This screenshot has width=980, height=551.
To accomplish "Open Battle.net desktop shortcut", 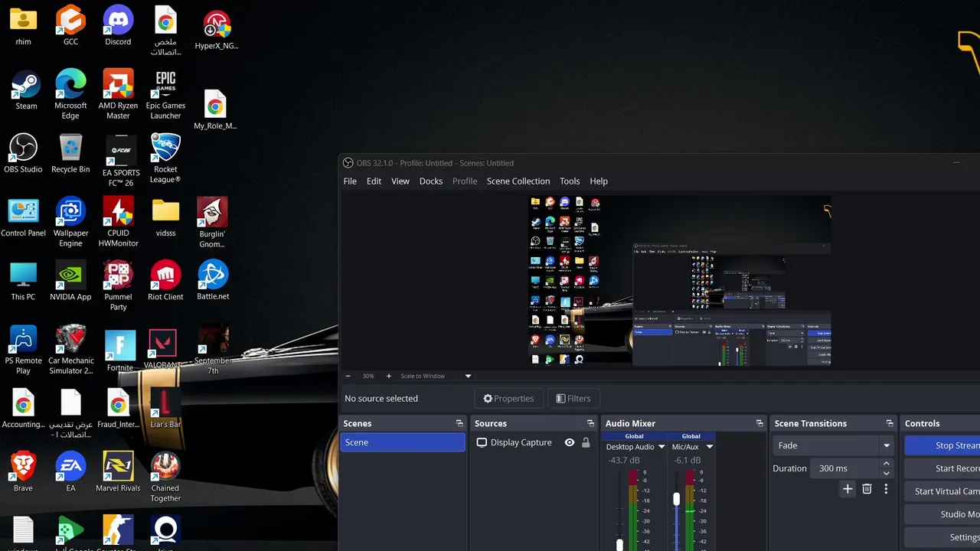I will (x=213, y=282).
